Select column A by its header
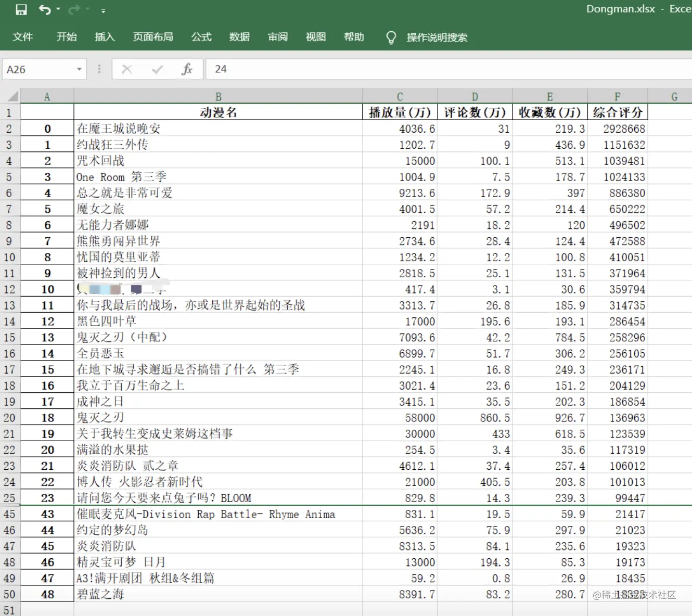 tap(47, 97)
